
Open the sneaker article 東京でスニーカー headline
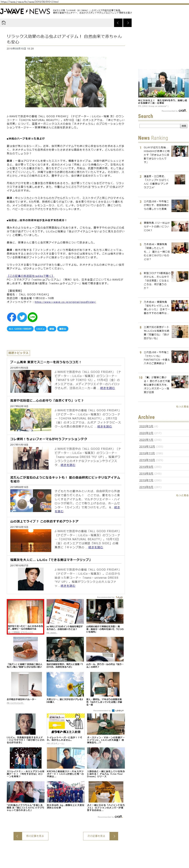46,362
